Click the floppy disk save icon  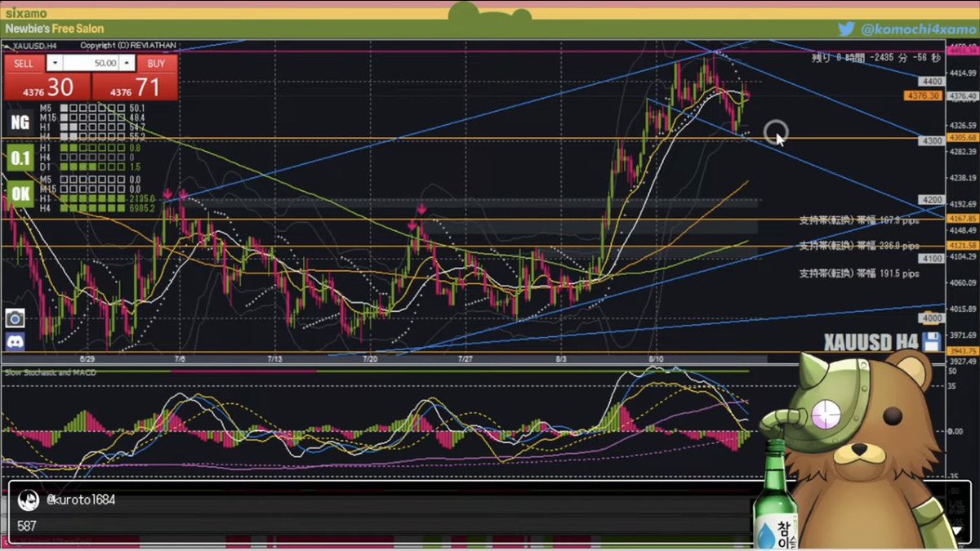(933, 341)
